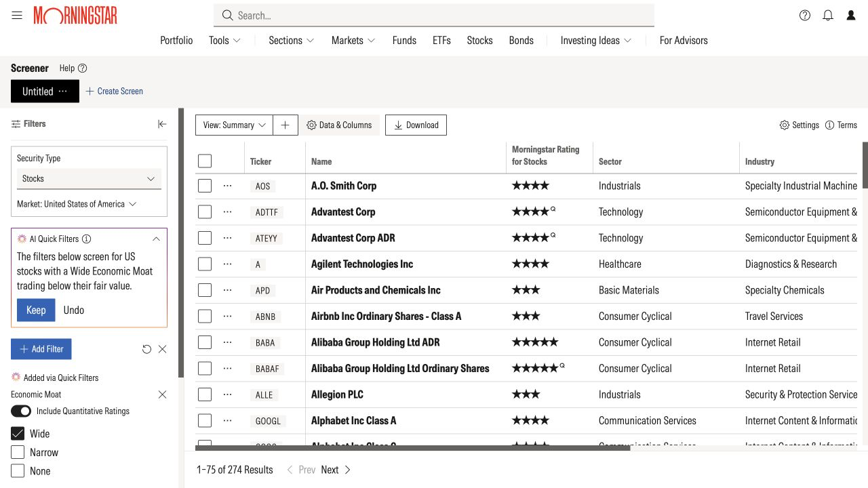Open Data & Columns settings
The width and height of the screenshot is (868, 488).
tap(339, 125)
